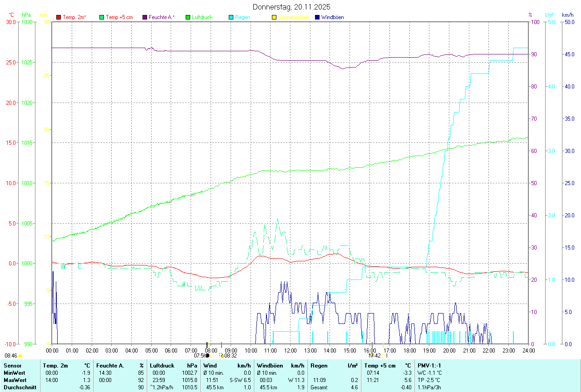
Task: Click the red Temp. 2m legend swatch
Action: pos(59,17)
